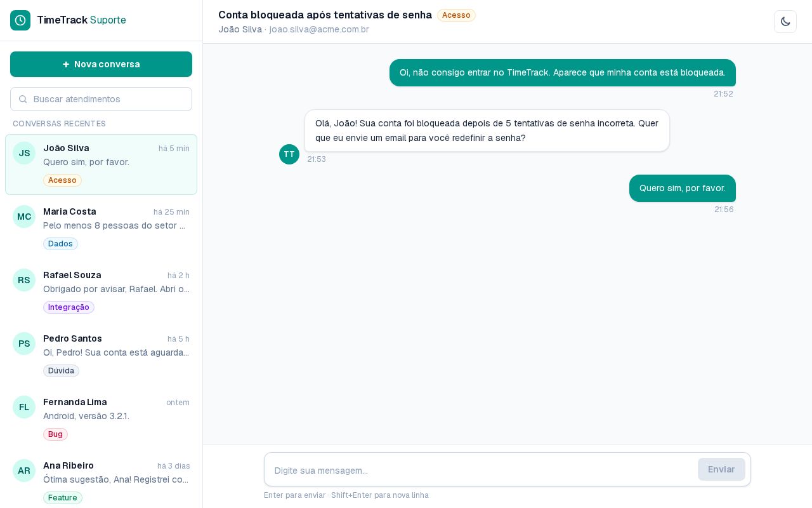
Task: Click the TimeTrack Suporte brand title
Action: point(81,20)
